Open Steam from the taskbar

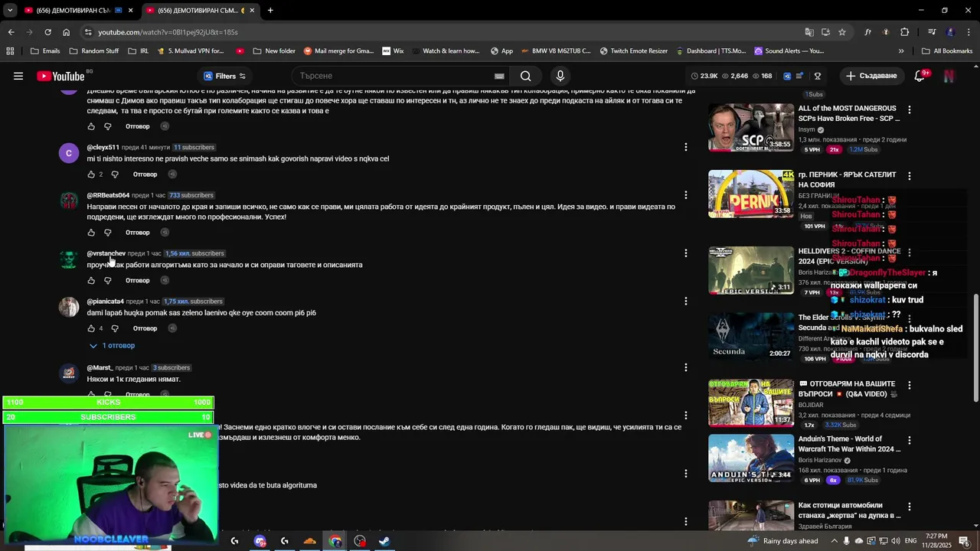[x=384, y=541]
